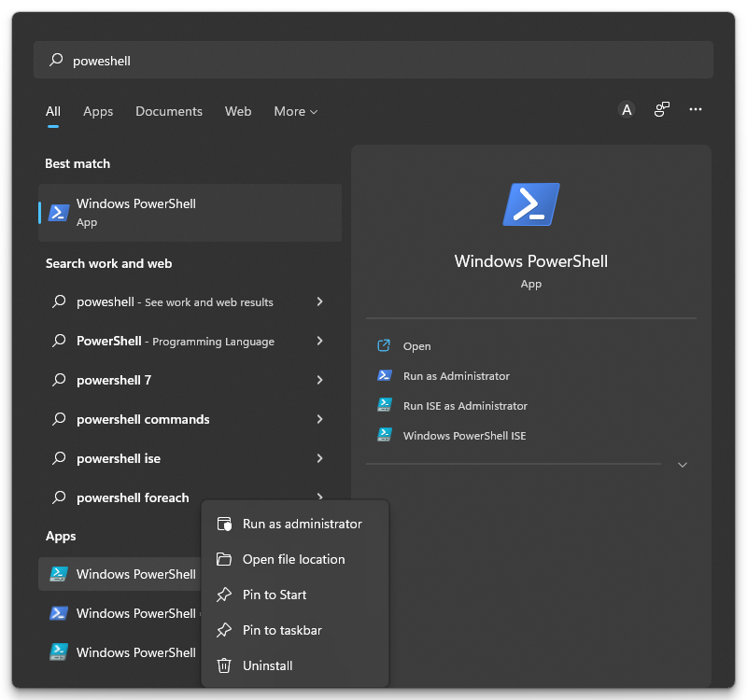Click large PowerShell logo in details pane
The height and width of the screenshot is (700, 747).
pos(530,204)
